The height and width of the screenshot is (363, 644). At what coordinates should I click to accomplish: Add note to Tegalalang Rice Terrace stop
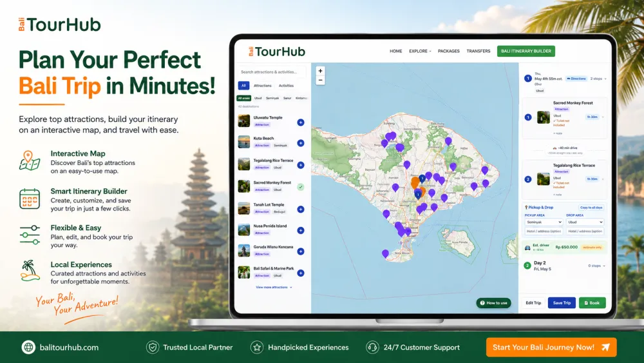tap(557, 195)
